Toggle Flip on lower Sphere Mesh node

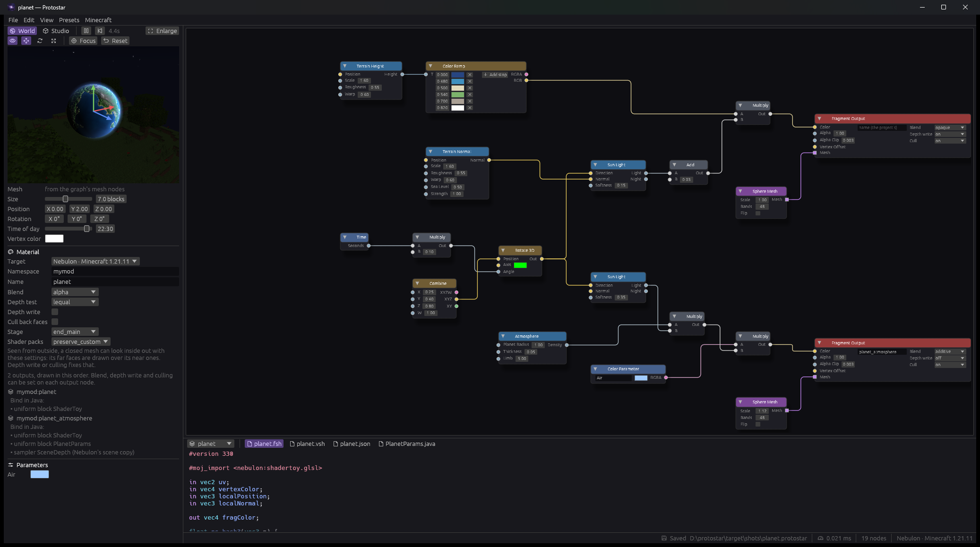point(758,424)
